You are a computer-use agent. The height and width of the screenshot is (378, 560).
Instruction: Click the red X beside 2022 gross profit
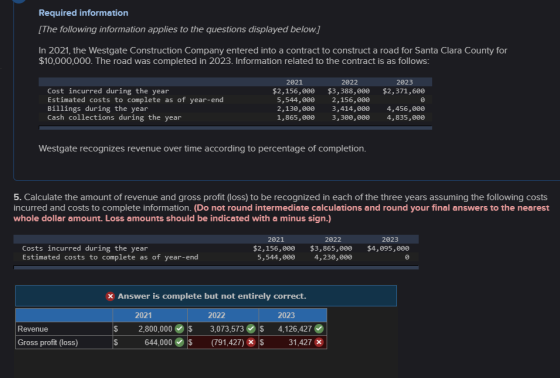pos(251,342)
